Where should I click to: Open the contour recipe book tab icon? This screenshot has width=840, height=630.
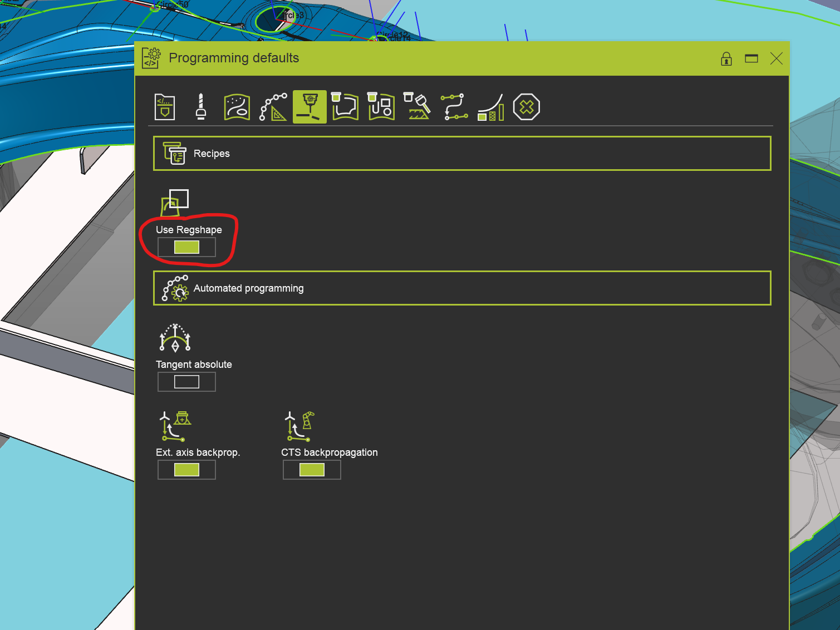click(345, 107)
